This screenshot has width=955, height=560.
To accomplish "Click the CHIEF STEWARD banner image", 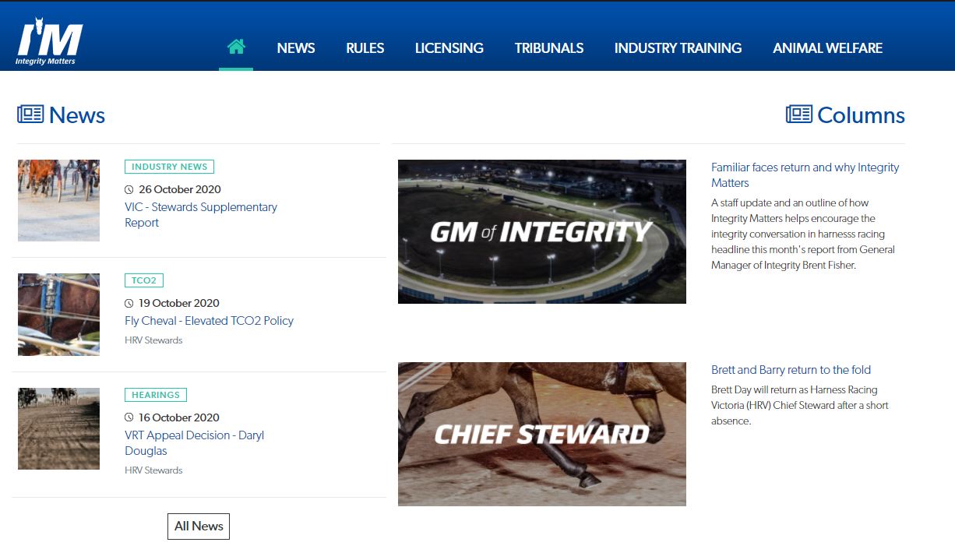I will click(542, 434).
